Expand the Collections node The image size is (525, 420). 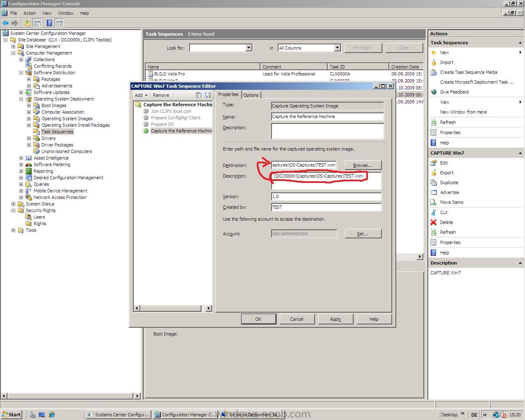21,59
